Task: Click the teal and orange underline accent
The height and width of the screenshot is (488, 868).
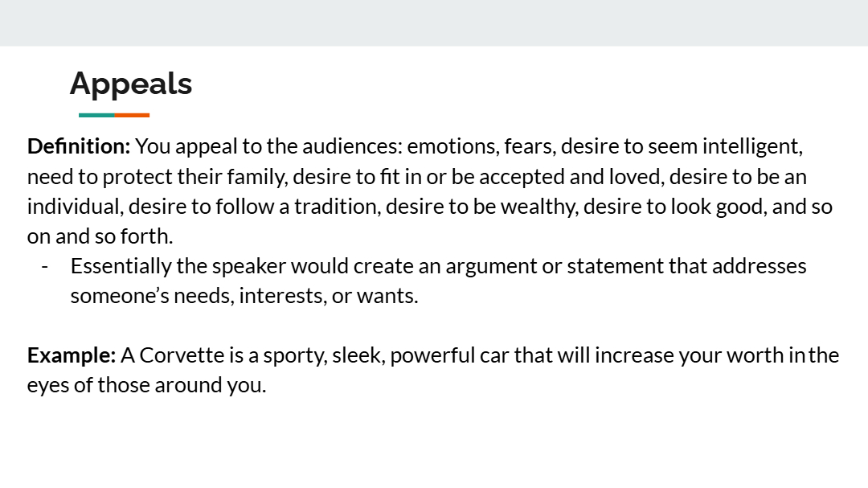Action: click(x=114, y=115)
